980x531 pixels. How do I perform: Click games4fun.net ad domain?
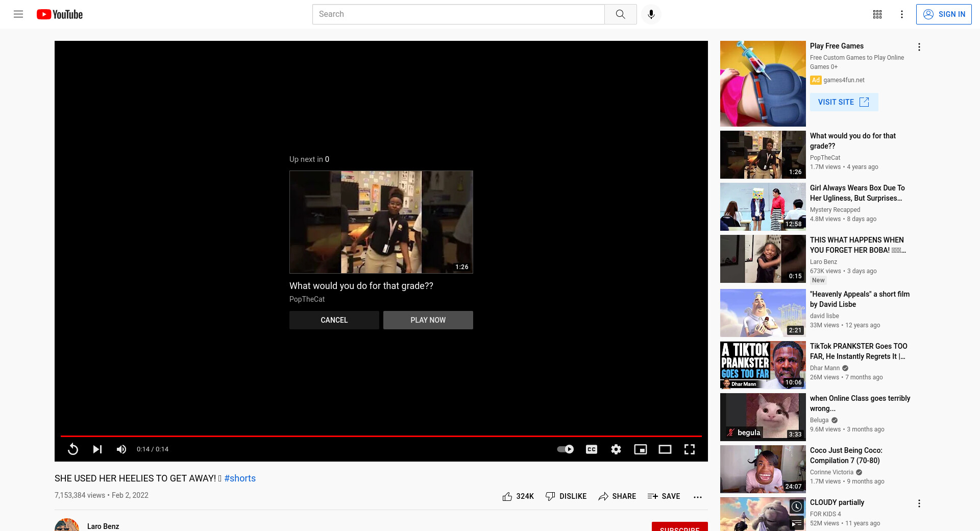[844, 80]
